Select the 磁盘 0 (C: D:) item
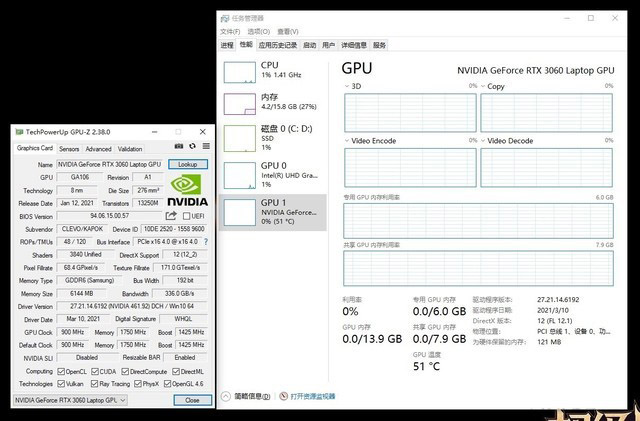The height and width of the screenshot is (421, 640). (x=273, y=138)
